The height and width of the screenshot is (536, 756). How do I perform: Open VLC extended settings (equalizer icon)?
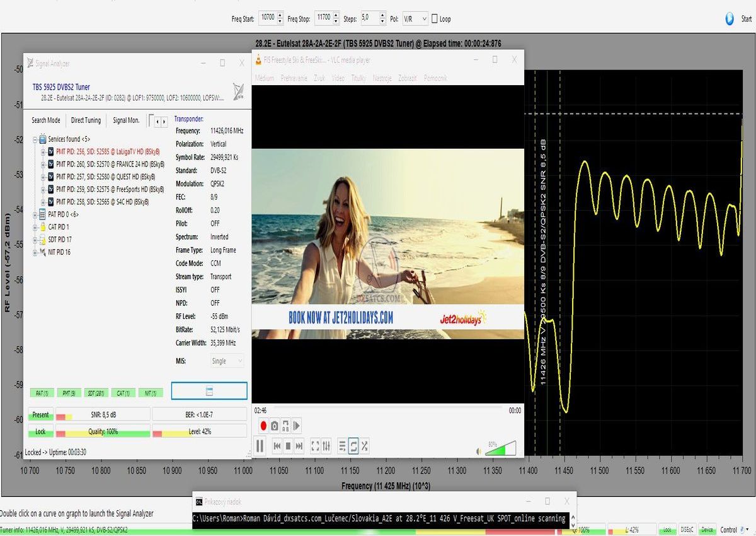pyautogui.click(x=326, y=446)
